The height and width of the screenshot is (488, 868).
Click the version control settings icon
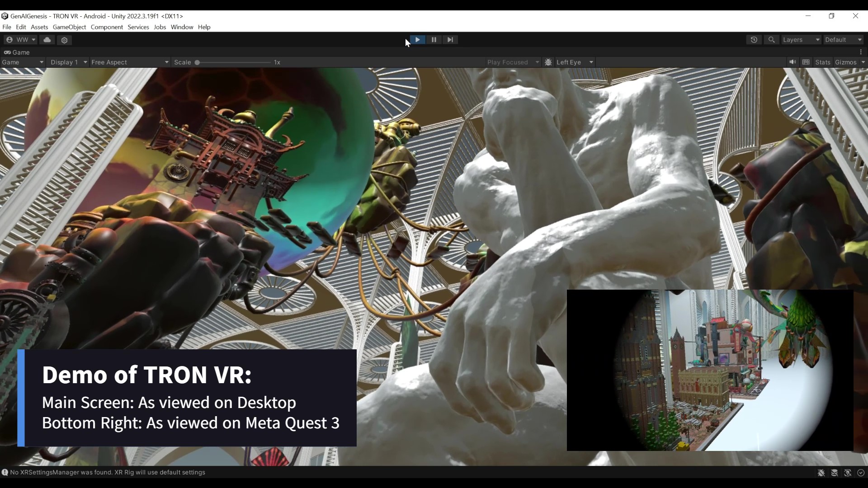65,40
